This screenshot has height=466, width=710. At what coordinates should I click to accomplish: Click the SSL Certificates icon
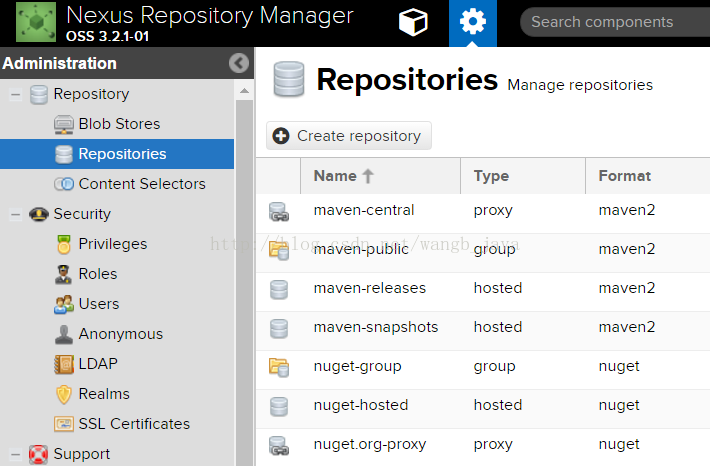coord(63,424)
